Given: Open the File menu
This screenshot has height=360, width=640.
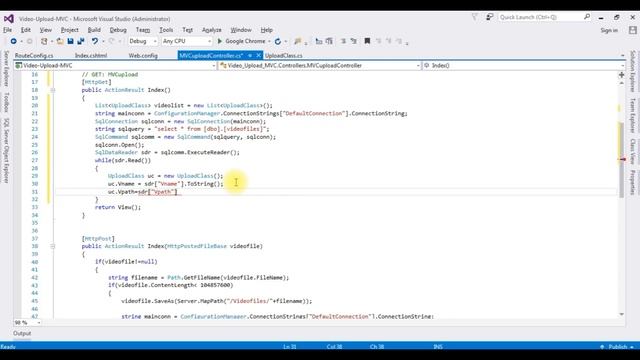Looking at the screenshot, I should tap(7, 30).
